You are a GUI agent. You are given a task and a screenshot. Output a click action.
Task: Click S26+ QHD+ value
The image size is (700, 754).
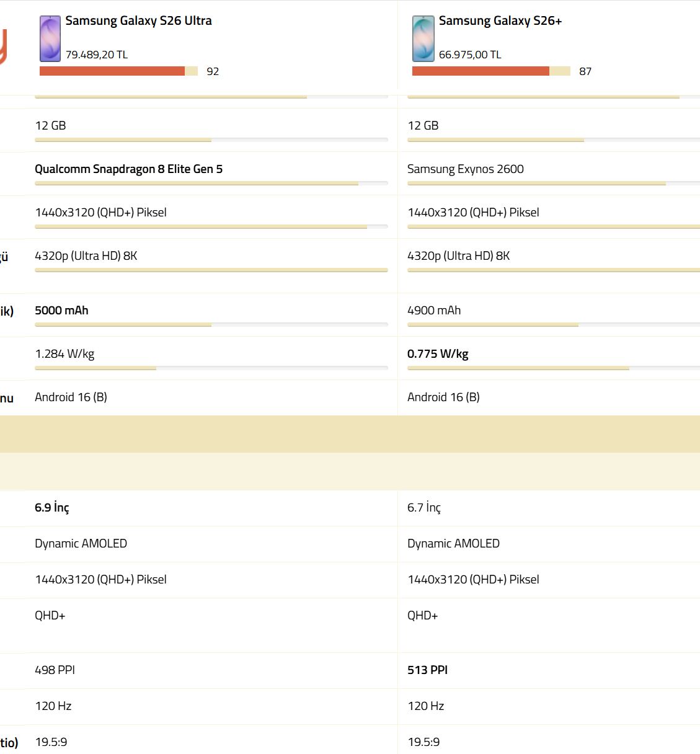click(x=422, y=615)
